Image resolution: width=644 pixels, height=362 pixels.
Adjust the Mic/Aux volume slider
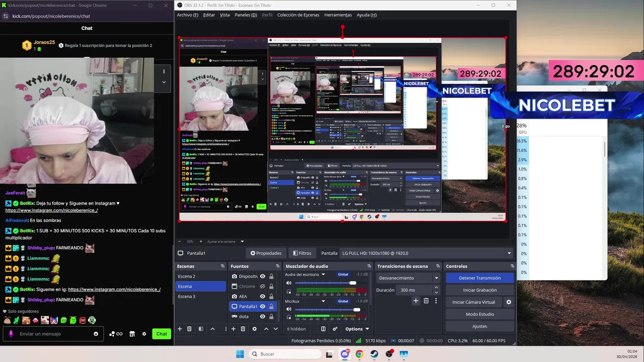click(357, 310)
